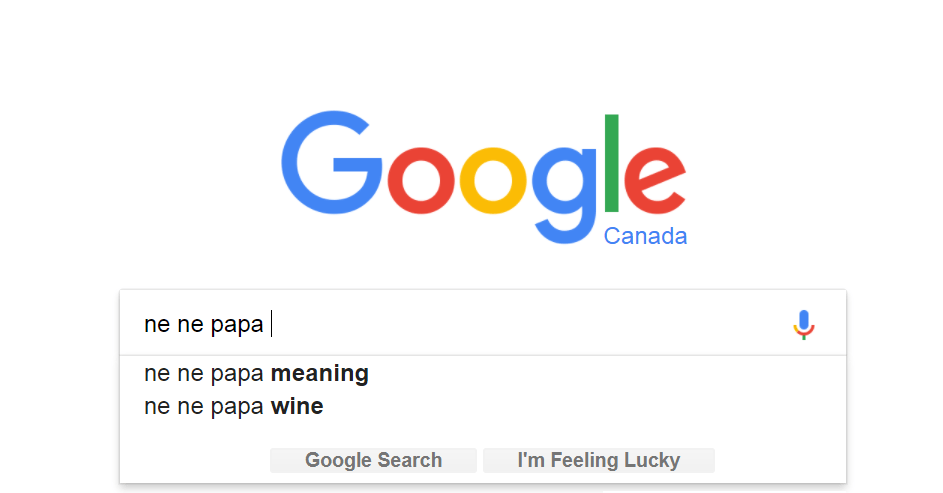Click the bold word "wine" in suggestions
This screenshot has height=493, width=943.
click(297, 407)
